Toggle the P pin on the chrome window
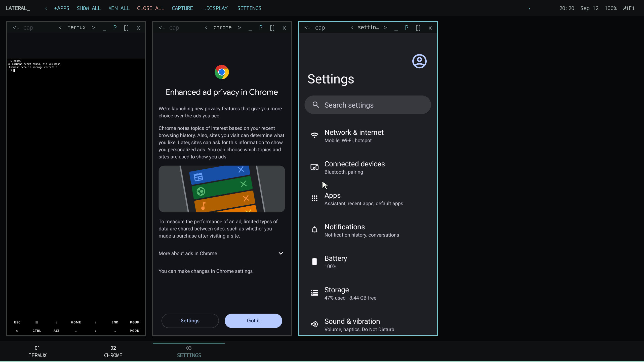Screen dimensions: 644x362 [x=261, y=28]
